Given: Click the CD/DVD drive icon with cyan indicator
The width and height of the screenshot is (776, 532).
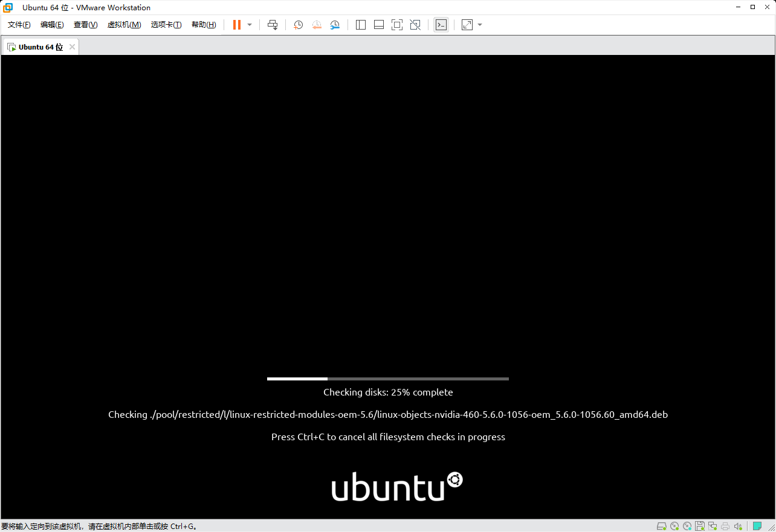Looking at the screenshot, I should click(x=687, y=527).
